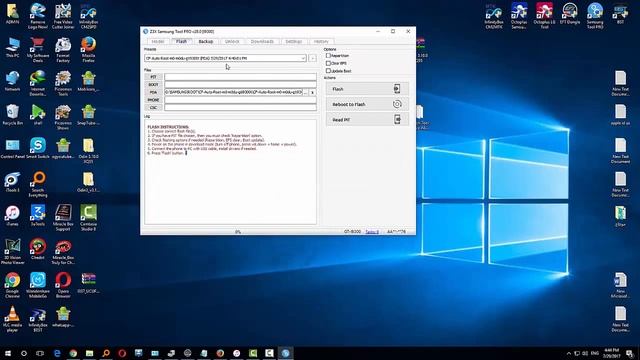
Task: Click the PIT file selector button
Action: pos(153,77)
